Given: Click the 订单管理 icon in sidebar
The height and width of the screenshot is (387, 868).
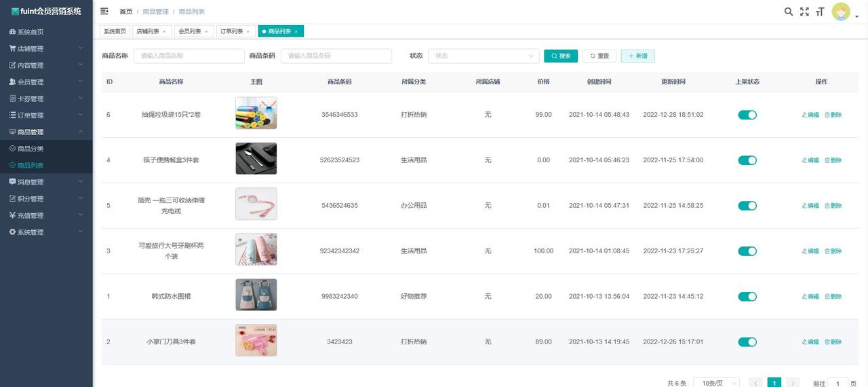Looking at the screenshot, I should [12, 115].
